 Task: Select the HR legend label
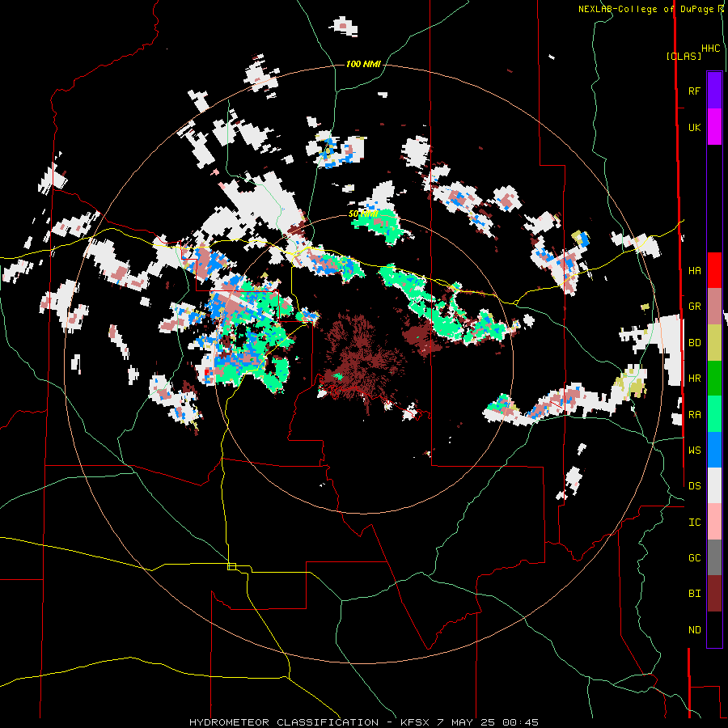pos(694,379)
